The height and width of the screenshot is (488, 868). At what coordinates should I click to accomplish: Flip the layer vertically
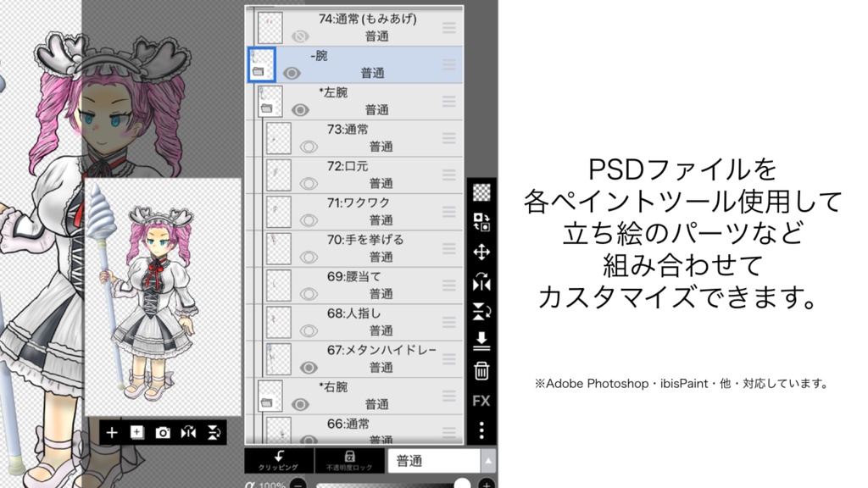point(480,312)
